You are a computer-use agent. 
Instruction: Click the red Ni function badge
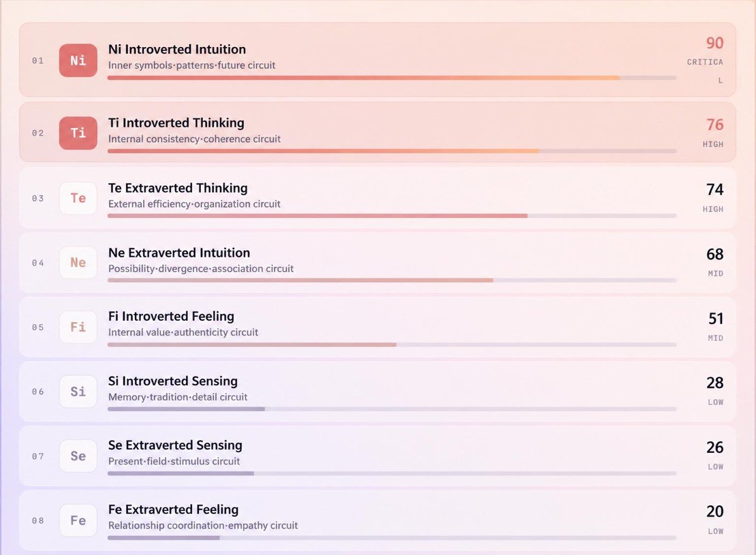point(78,61)
